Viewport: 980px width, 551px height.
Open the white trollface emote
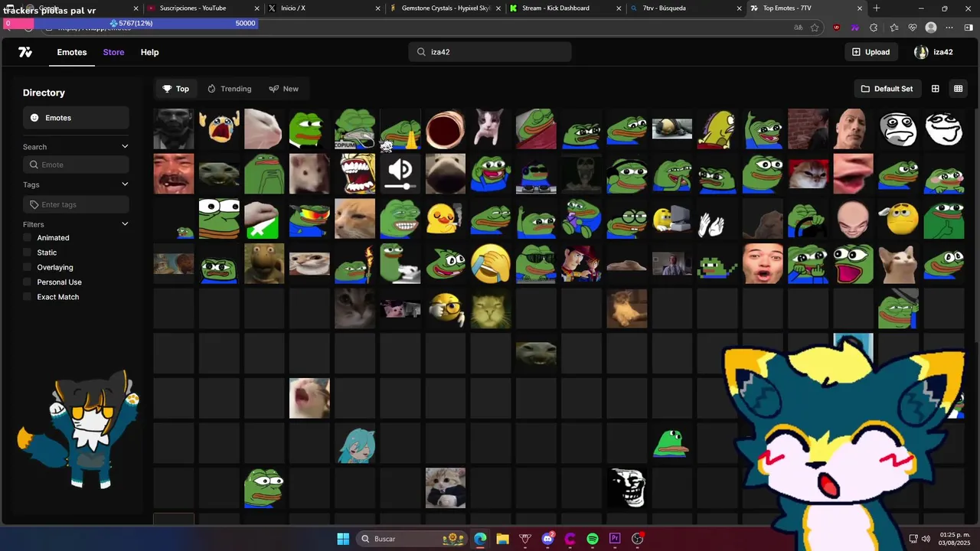(944, 129)
